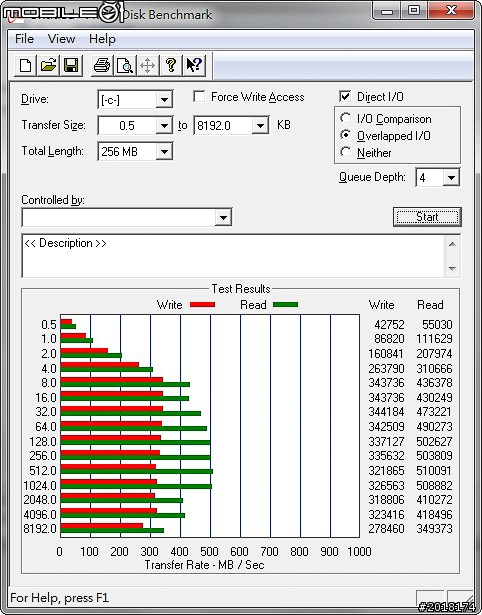The image size is (482, 615).
Task: Click the Read value 510091
Action: tap(434, 470)
